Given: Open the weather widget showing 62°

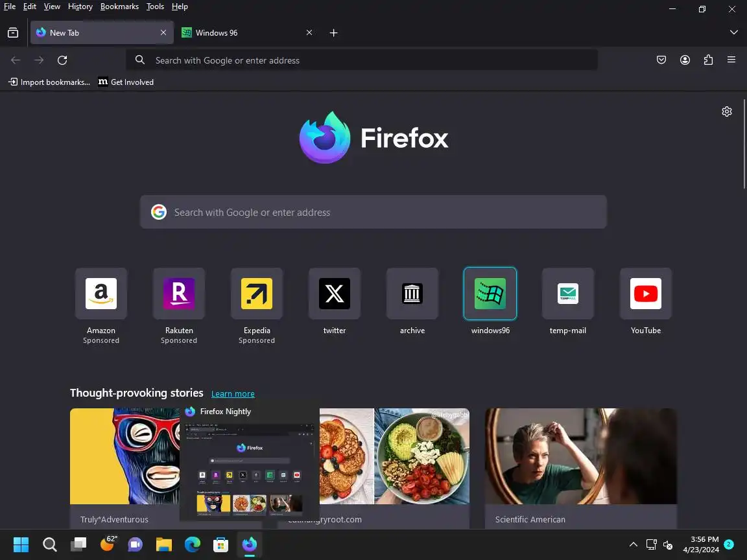Looking at the screenshot, I should (x=108, y=543).
